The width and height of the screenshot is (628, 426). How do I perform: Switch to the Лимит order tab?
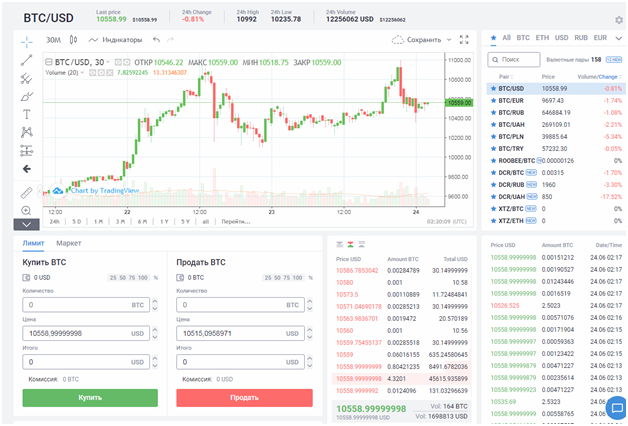[x=33, y=243]
